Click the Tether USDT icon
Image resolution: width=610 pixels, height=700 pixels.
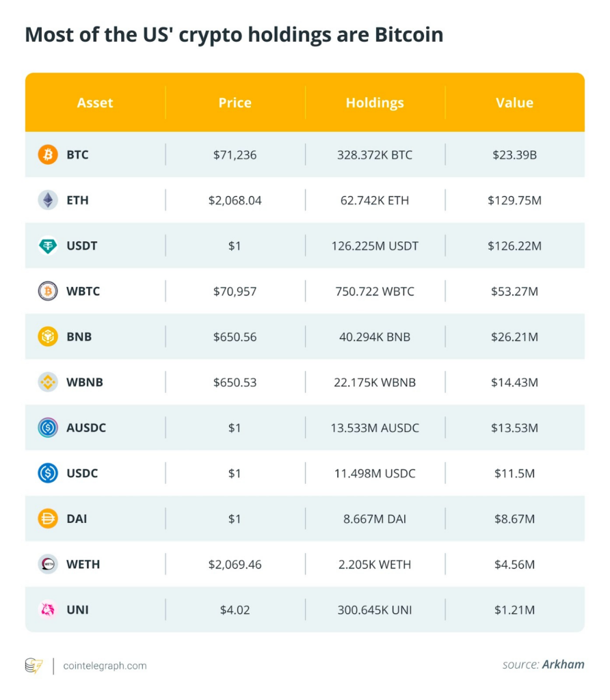pos(48,245)
